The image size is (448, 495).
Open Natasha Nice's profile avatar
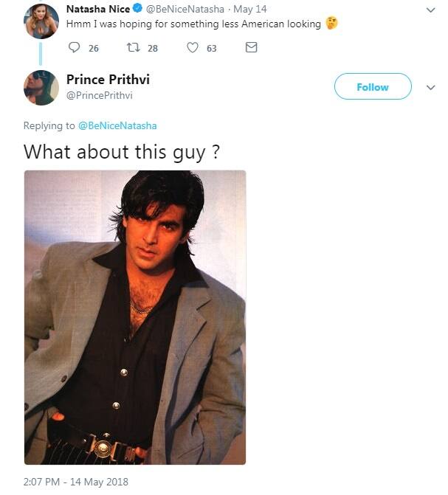tap(41, 21)
